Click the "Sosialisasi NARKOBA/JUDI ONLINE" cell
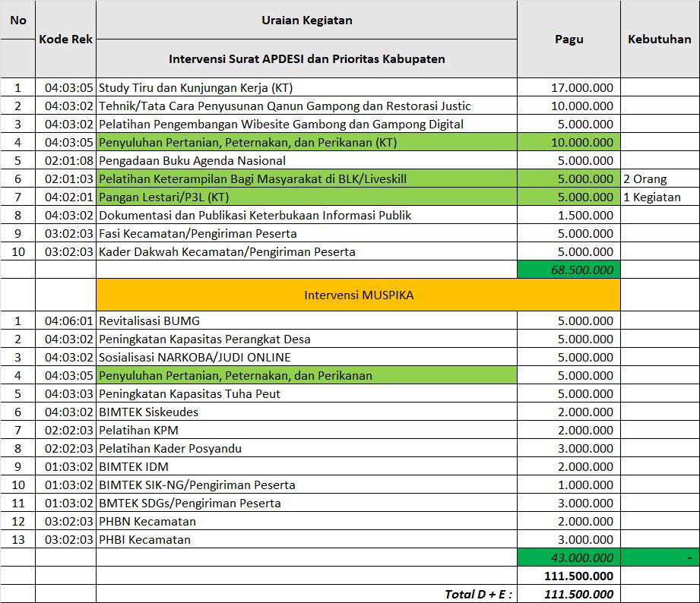Image resolution: width=700 pixels, height=603 pixels. point(306,357)
